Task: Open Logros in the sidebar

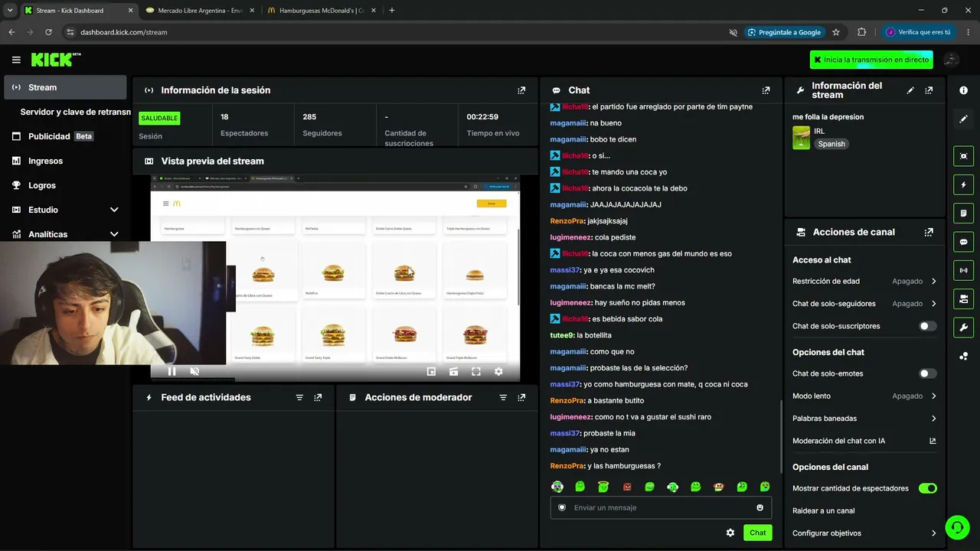Action: point(65,185)
